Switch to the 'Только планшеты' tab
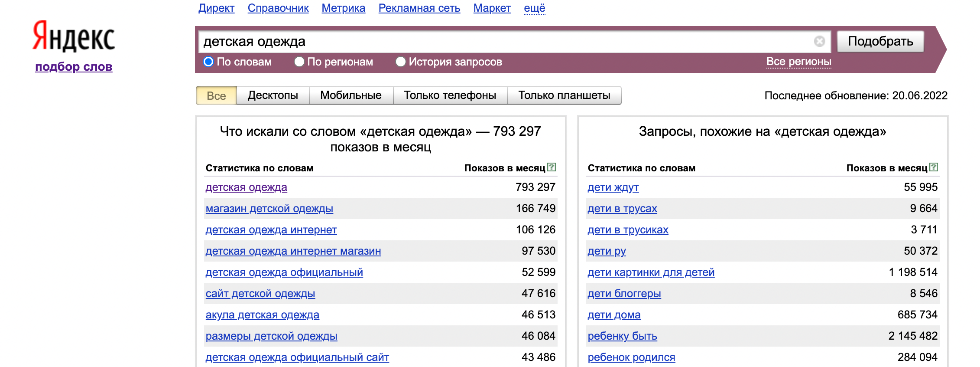 [564, 95]
